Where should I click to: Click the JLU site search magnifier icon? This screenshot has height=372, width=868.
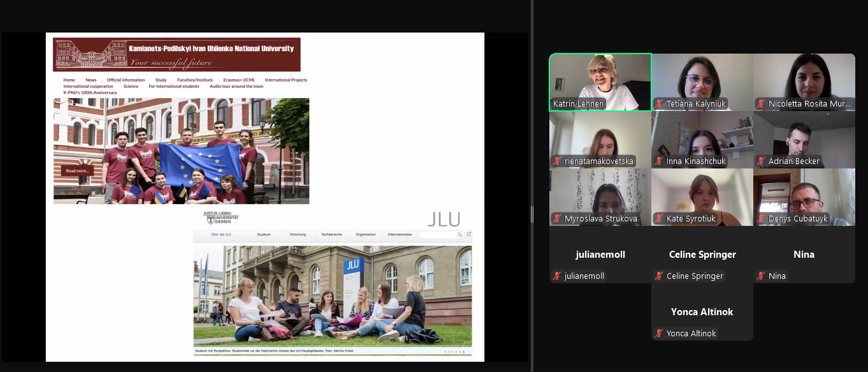coord(459,234)
